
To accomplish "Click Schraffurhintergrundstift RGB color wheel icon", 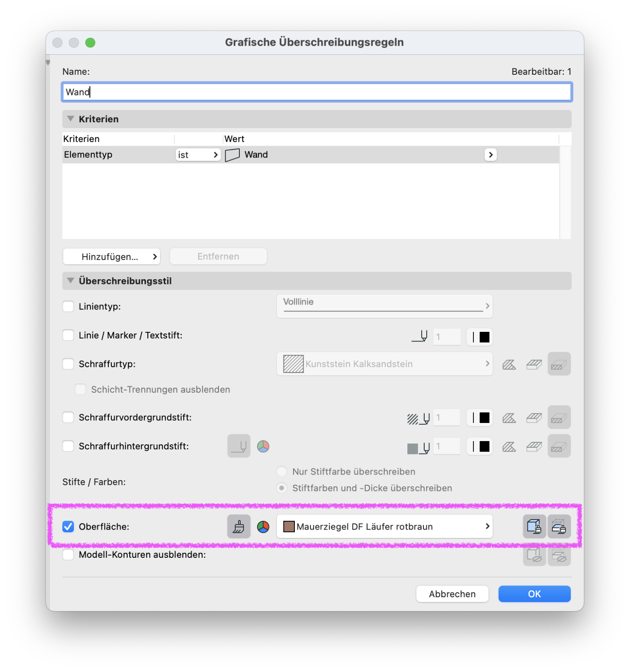I will (263, 446).
